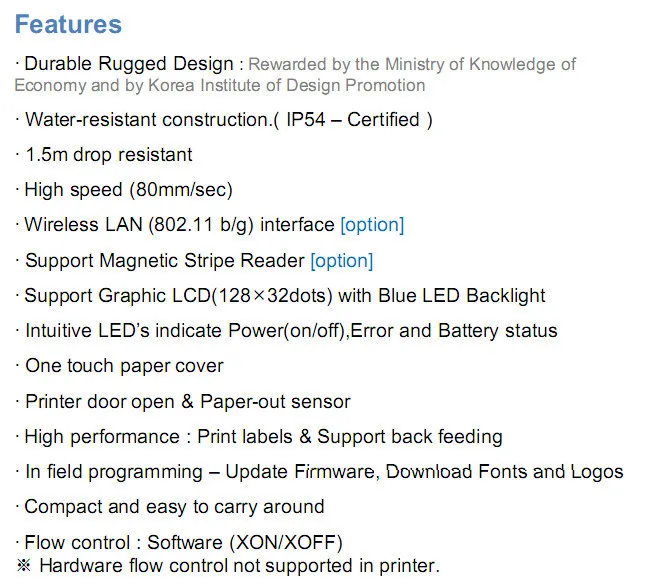Click the "High performance : Print labels" line
Image resolution: width=656 pixels, height=584 pixels.
click(263, 437)
